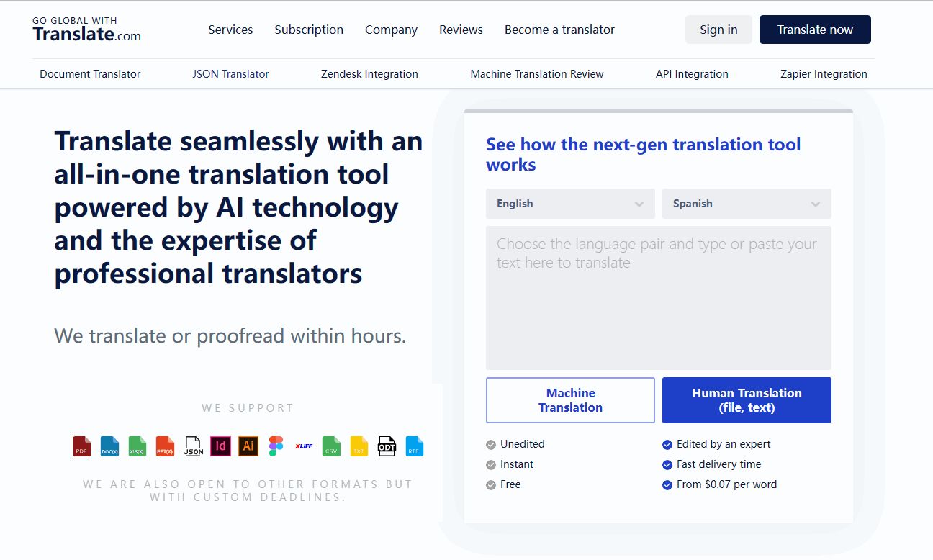Click the ODT file format icon
This screenshot has height=560, width=933.
[387, 446]
